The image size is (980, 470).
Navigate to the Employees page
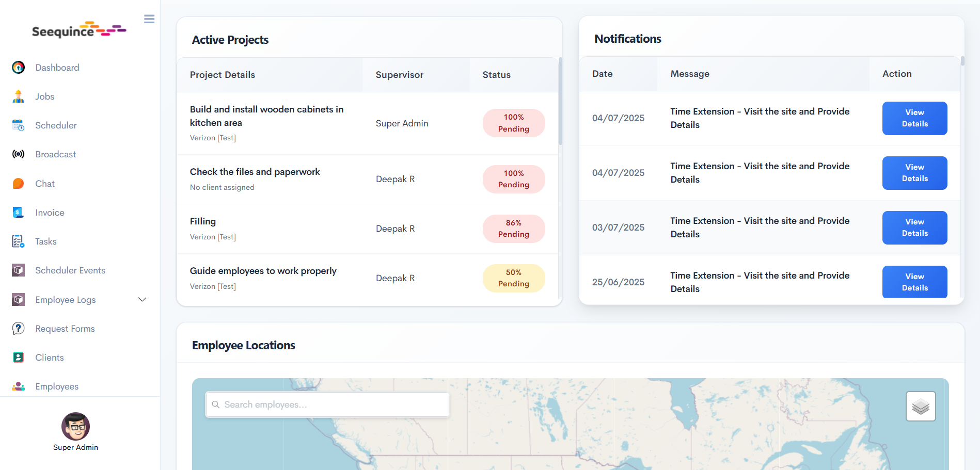point(57,386)
